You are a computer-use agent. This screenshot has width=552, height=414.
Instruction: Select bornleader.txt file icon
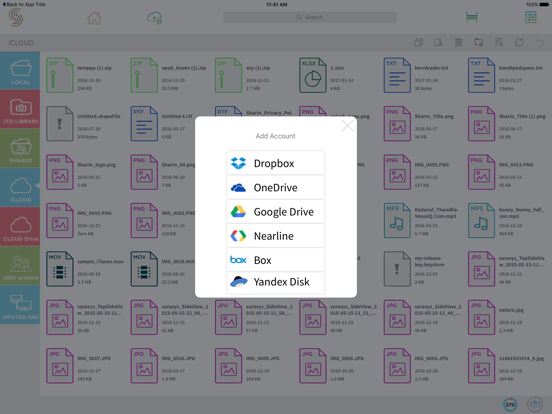pos(397,75)
